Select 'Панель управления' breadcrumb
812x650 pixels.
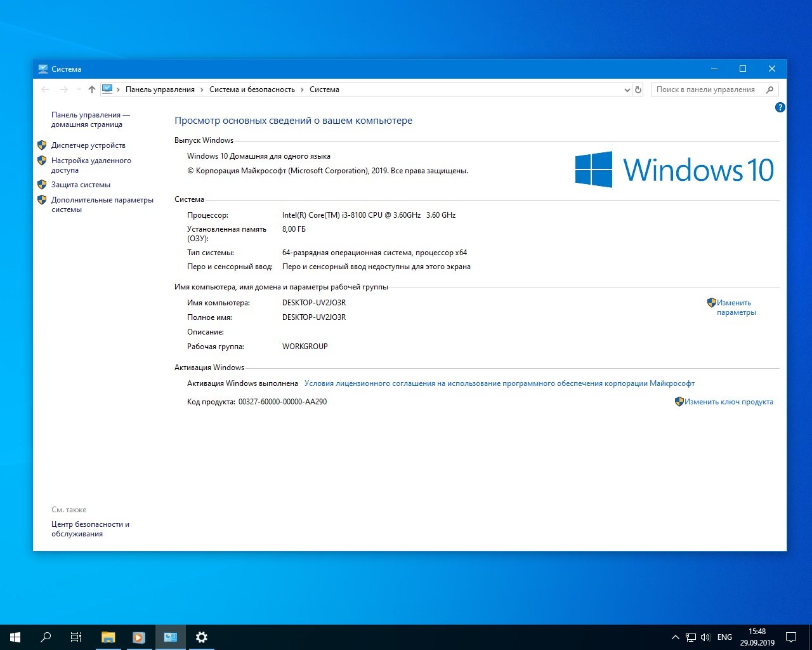[x=160, y=90]
